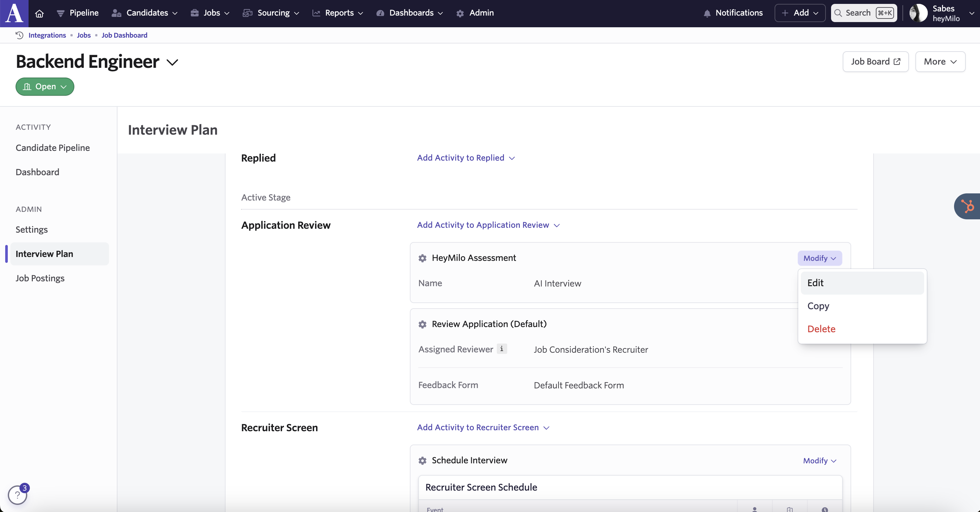This screenshot has height=512, width=980.
Task: Select Edit from the Modify menu
Action: point(815,283)
